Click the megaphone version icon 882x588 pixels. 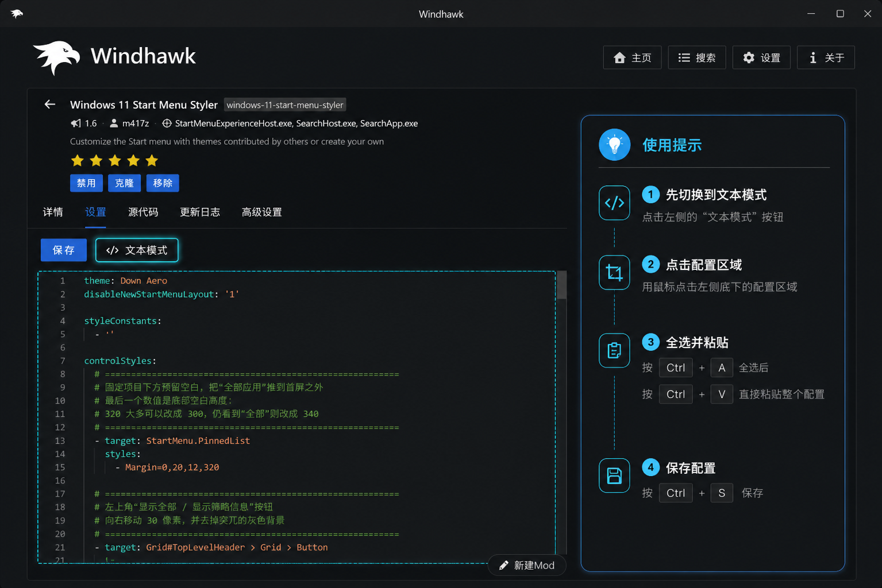tap(76, 123)
